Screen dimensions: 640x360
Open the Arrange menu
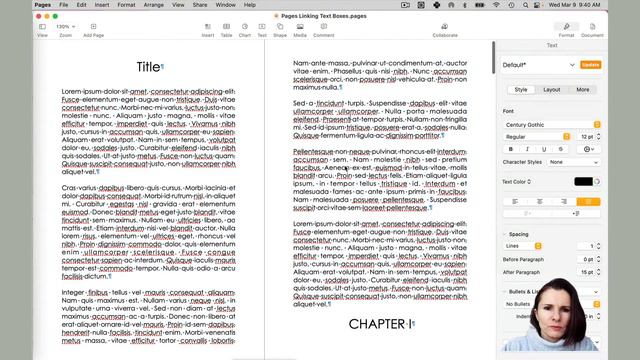[153, 5]
